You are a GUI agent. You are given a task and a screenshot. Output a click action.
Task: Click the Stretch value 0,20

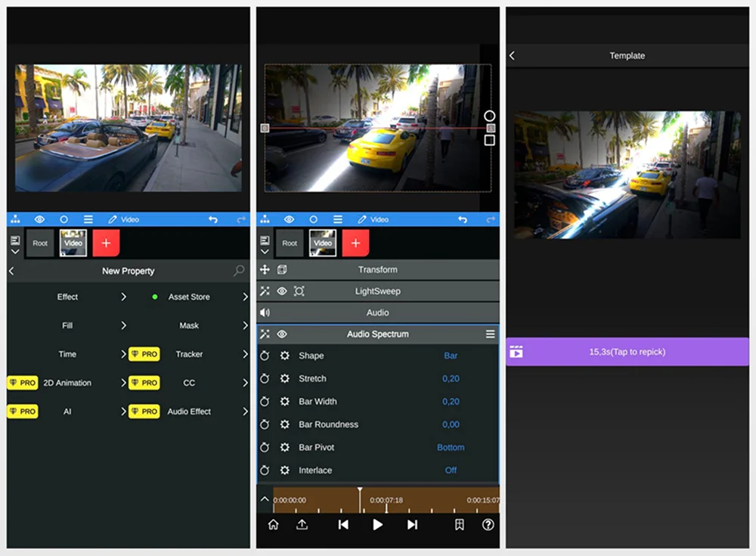pos(451,379)
